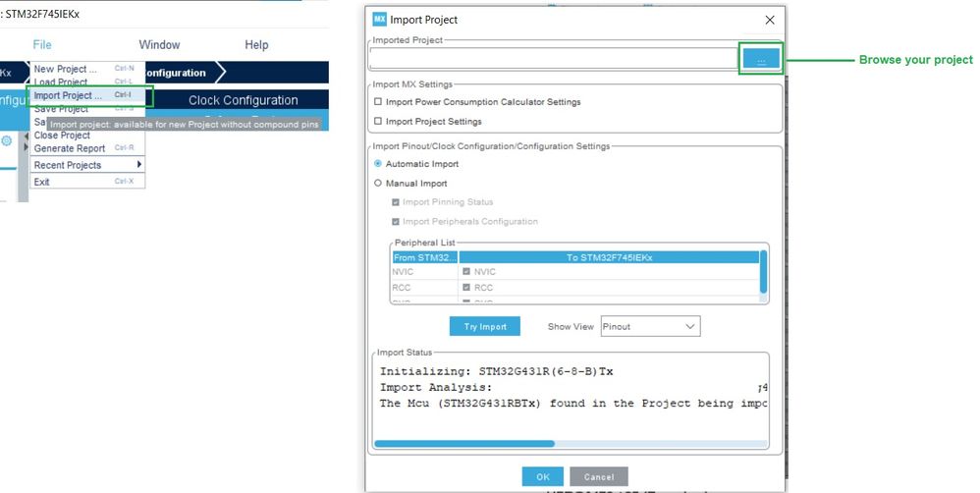Click the NVIC row in From column
980x493 pixels.
[x=424, y=272]
